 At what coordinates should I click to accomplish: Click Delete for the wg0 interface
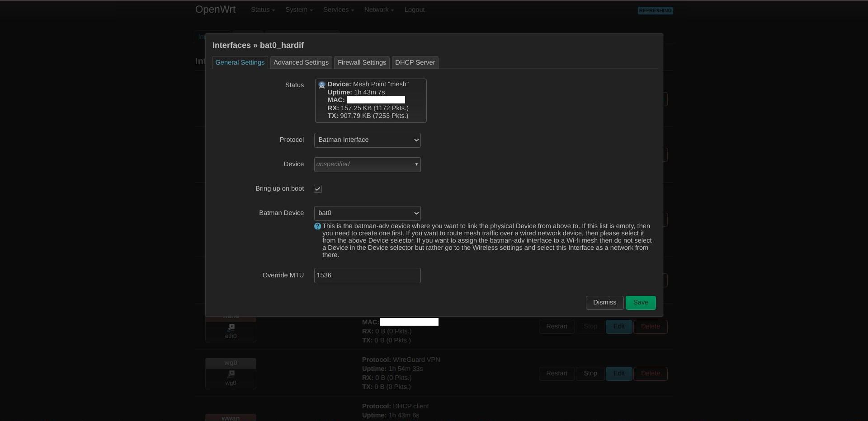[x=651, y=374]
